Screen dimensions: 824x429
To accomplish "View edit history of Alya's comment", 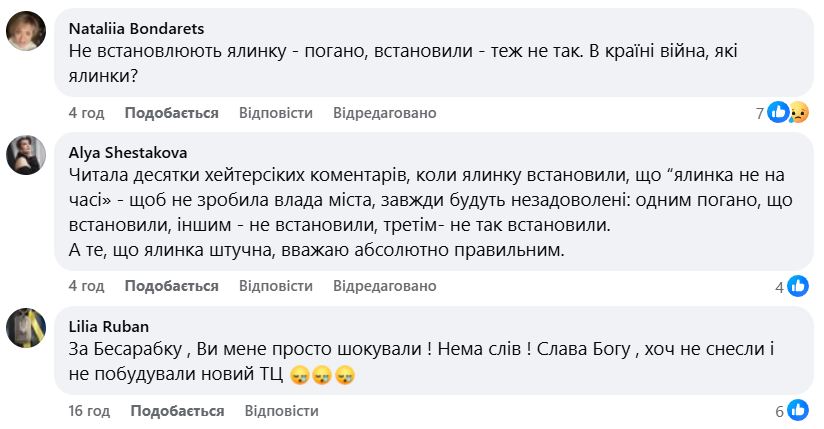I will [x=385, y=286].
